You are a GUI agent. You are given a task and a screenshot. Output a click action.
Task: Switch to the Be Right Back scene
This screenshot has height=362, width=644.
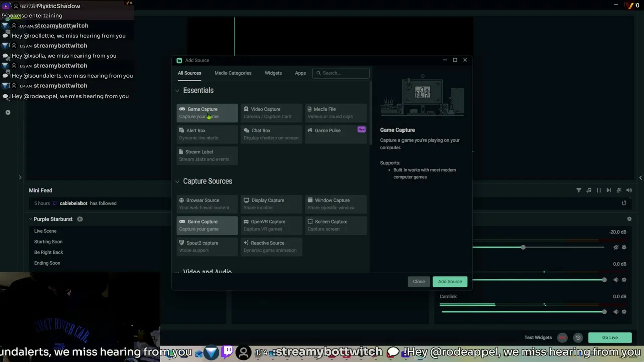point(49,252)
